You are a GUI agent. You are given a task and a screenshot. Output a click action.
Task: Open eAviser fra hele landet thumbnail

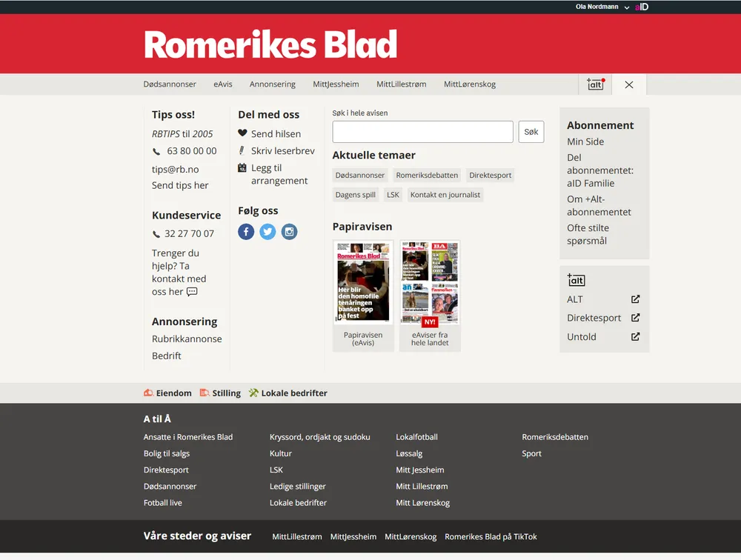(x=430, y=283)
